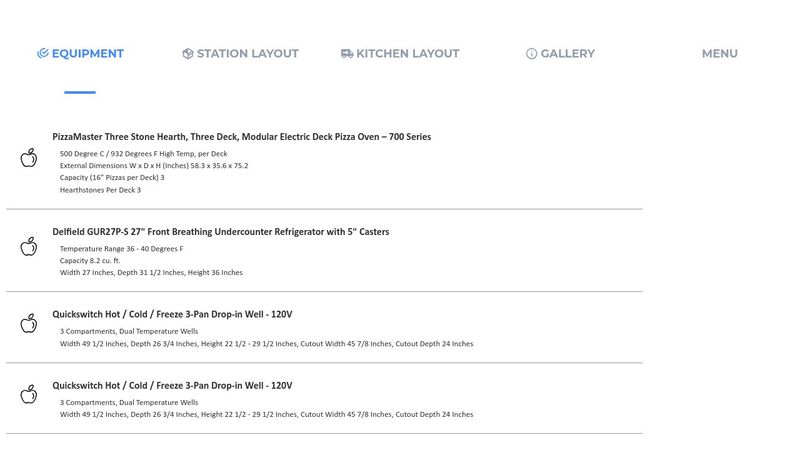Click the blue underline indicator below Equipment
The width and height of the screenshot is (800, 450).
[x=80, y=92]
